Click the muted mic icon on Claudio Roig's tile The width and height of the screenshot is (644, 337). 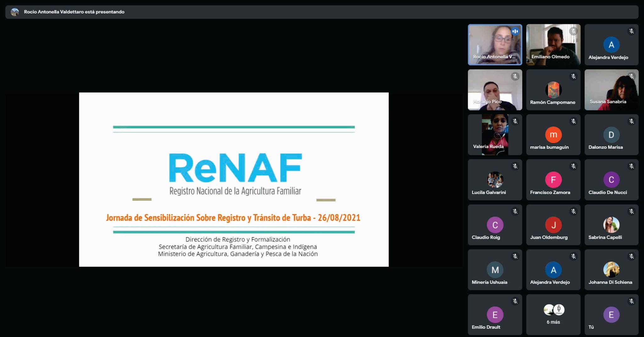click(x=515, y=212)
